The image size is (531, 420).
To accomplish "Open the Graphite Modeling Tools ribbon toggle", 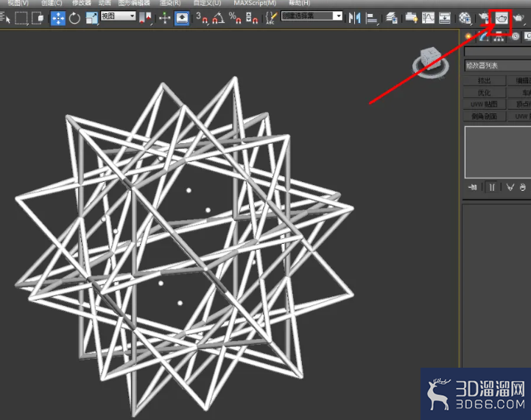I will (x=412, y=18).
